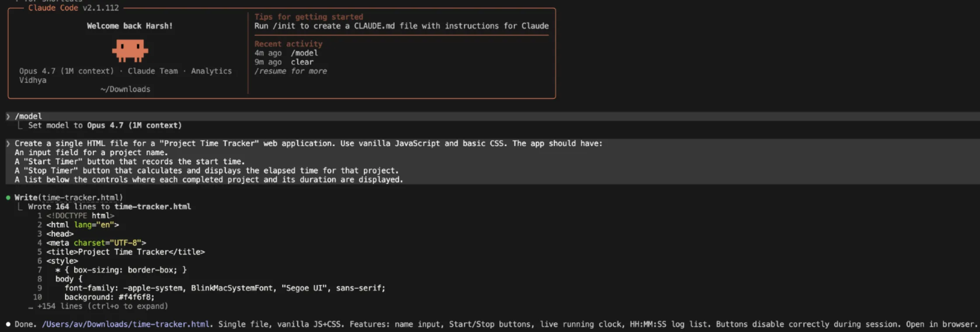This screenshot has width=980, height=332.
Task: Click the Opus 4.7 (1M context) label in the welcome box
Action: click(66, 71)
